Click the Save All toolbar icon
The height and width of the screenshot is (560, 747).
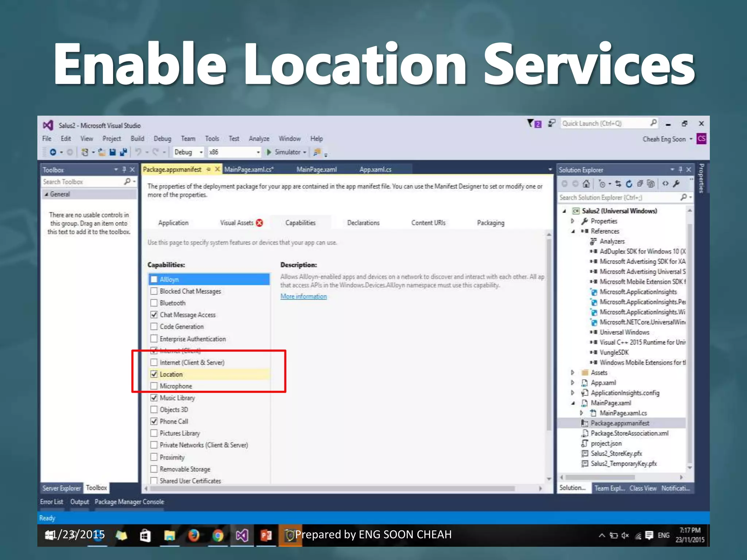point(124,152)
